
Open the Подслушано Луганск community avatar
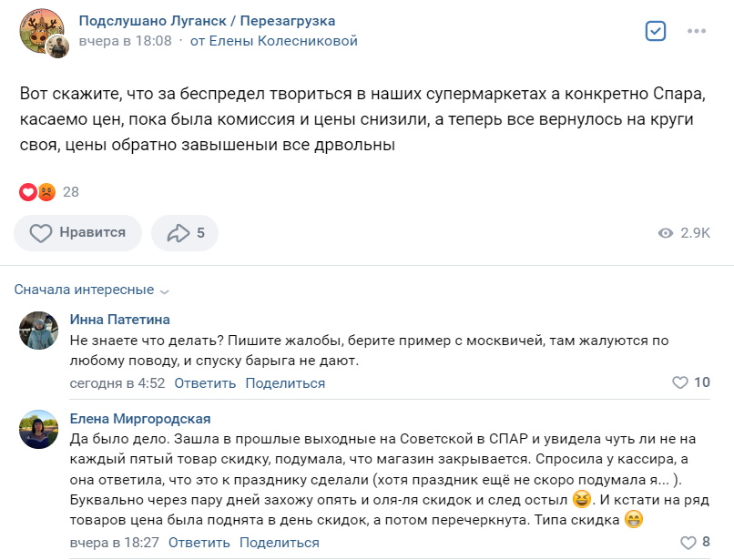pos(42,35)
